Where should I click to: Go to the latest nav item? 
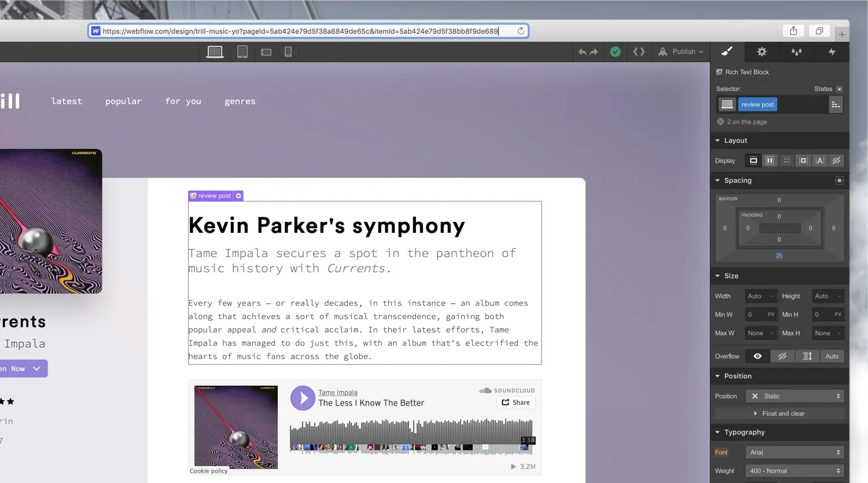pyautogui.click(x=67, y=101)
